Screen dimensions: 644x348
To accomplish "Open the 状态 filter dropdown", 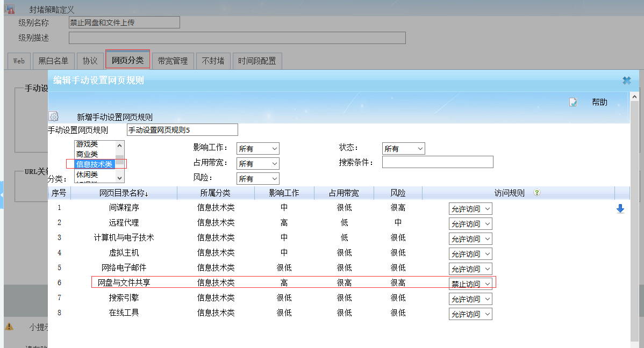I will pyautogui.click(x=403, y=149).
